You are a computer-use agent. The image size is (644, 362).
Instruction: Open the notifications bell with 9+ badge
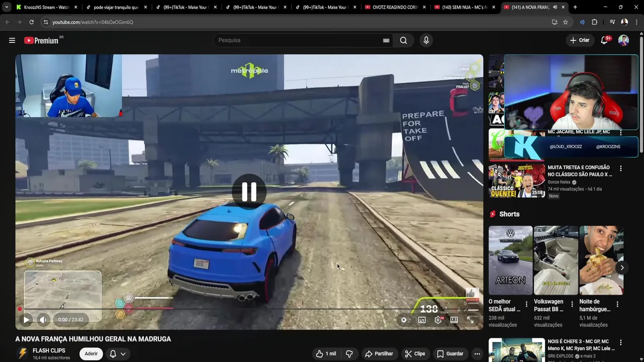tap(604, 40)
